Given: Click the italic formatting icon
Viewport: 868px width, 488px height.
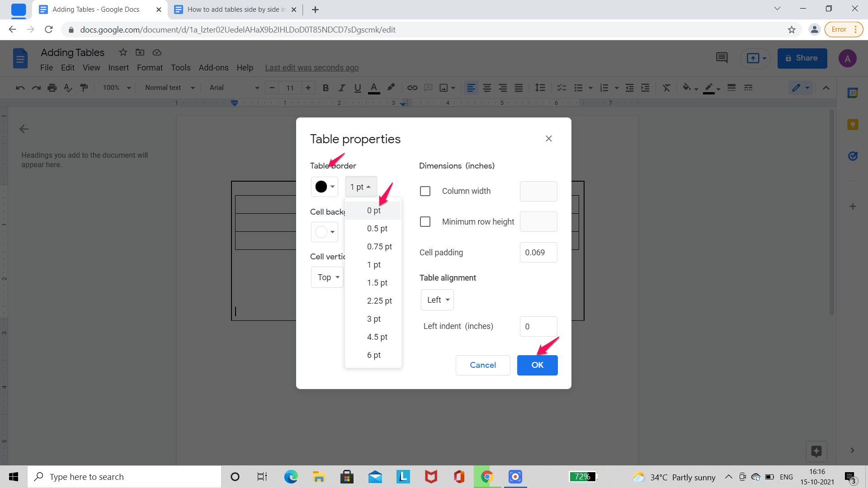Looking at the screenshot, I should (341, 88).
